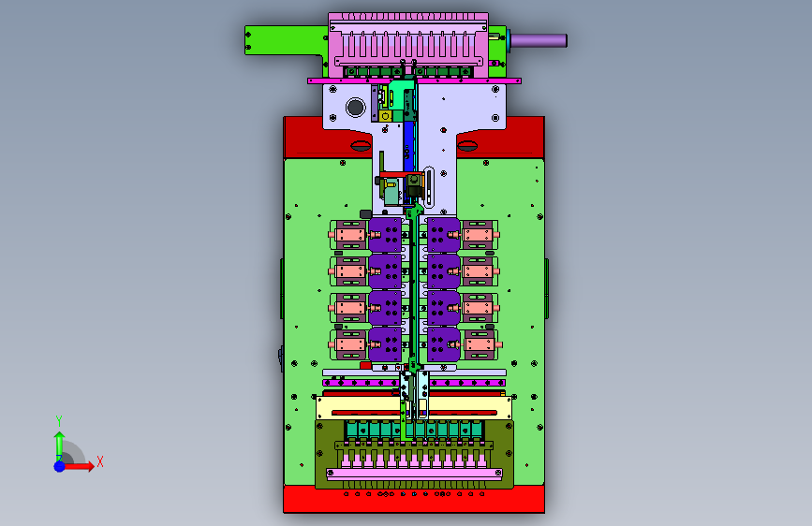Image resolution: width=812 pixels, height=526 pixels.
Task: Select the pink finned housing on top of the model
Action: point(408,44)
